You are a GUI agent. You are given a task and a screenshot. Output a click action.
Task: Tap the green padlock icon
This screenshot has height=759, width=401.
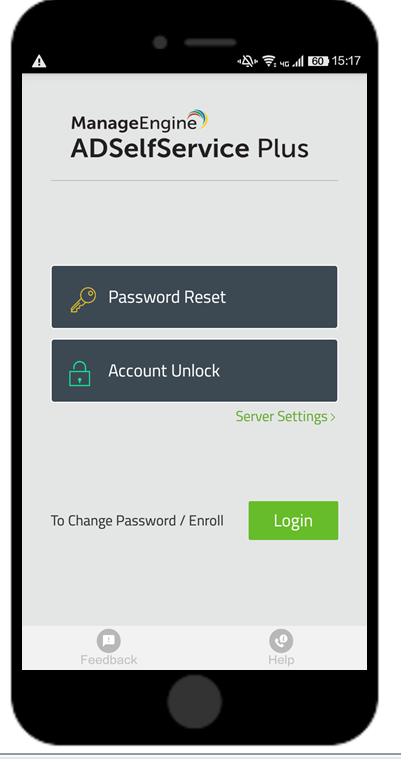[x=80, y=374]
